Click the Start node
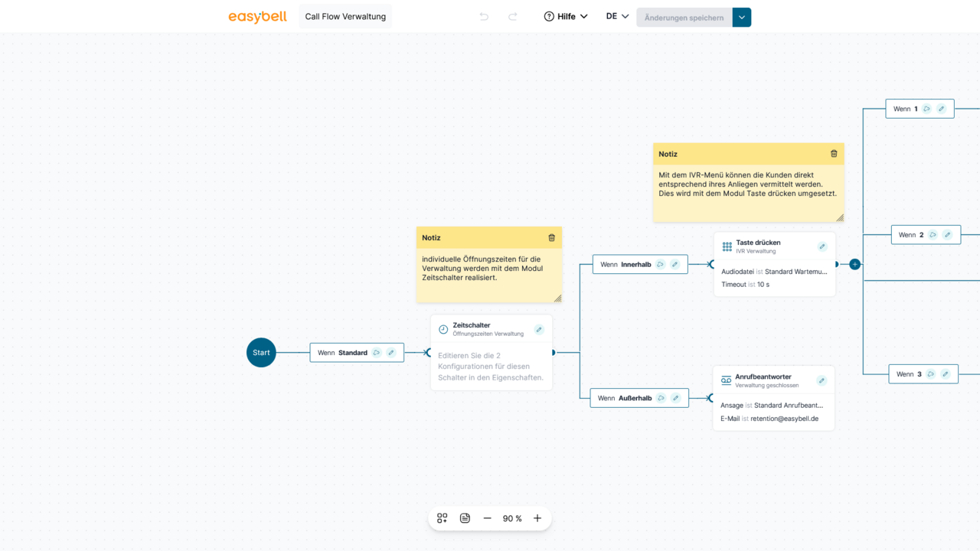 pyautogui.click(x=261, y=353)
